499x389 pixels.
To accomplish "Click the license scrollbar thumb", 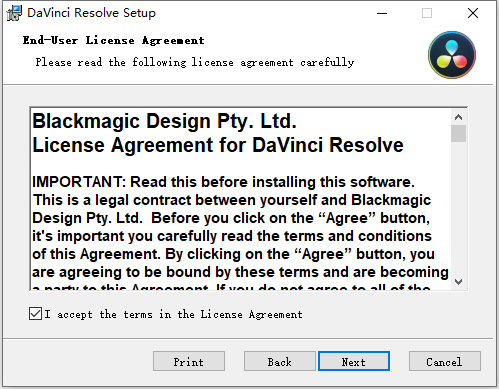I will (458, 133).
